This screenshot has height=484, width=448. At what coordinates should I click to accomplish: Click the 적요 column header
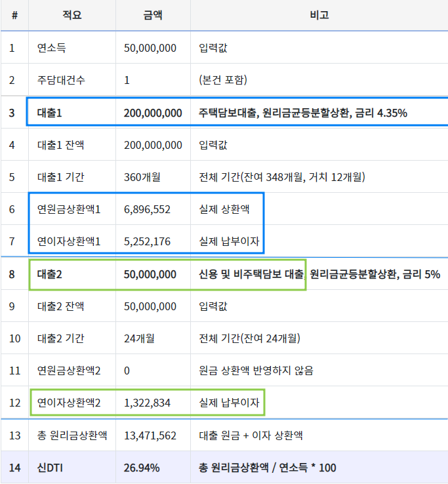tap(72, 15)
